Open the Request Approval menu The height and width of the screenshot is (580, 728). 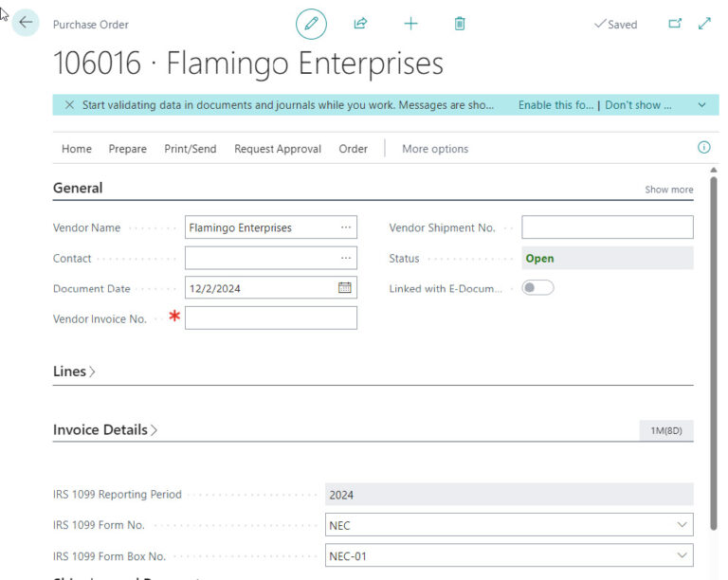(x=278, y=149)
